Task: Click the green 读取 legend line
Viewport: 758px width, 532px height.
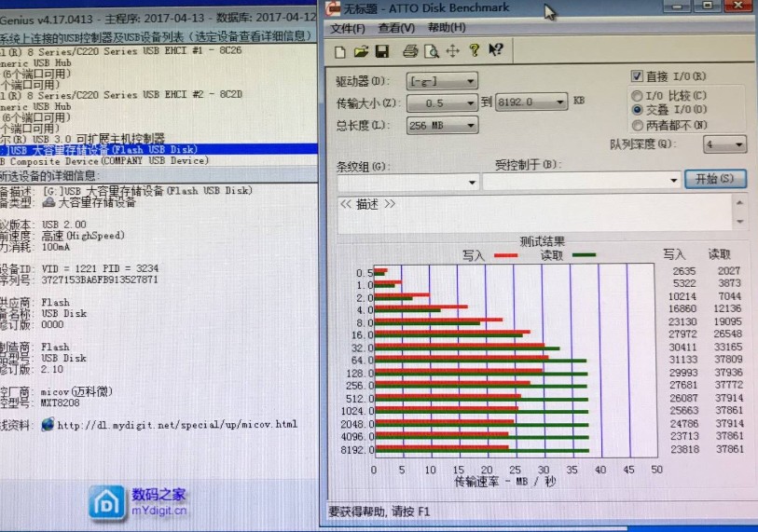Action: [584, 254]
